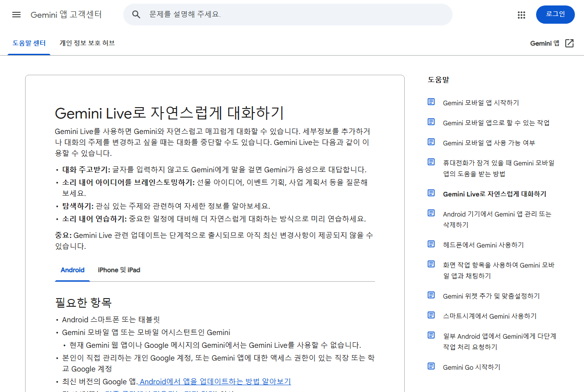Viewport: 584px width, 392px height.
Task: Click the article icon next to Gemini 위젯 추가 및 맞춤설정하기
Action: click(x=431, y=295)
